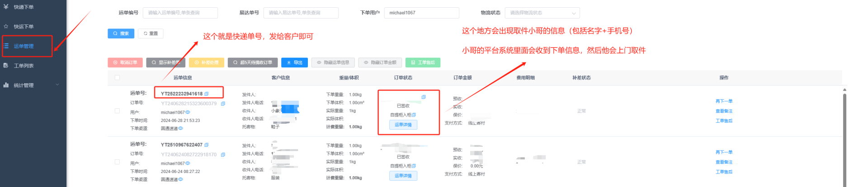This screenshot has width=868, height=187.
Task: Click the 运单信息 column header
Action: (x=183, y=78)
